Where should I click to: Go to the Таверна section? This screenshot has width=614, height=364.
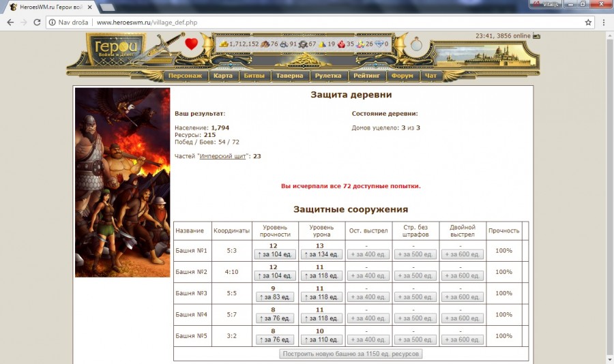point(289,76)
